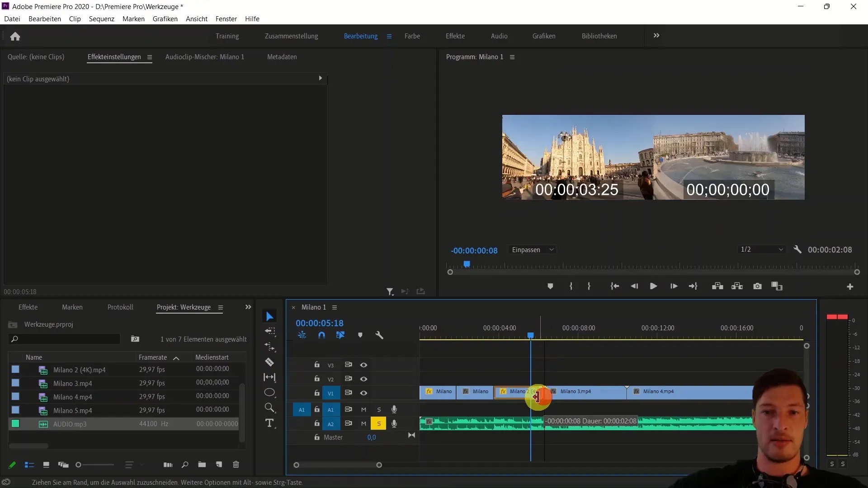
Task: Delete item with trash icon
Action: click(x=236, y=465)
